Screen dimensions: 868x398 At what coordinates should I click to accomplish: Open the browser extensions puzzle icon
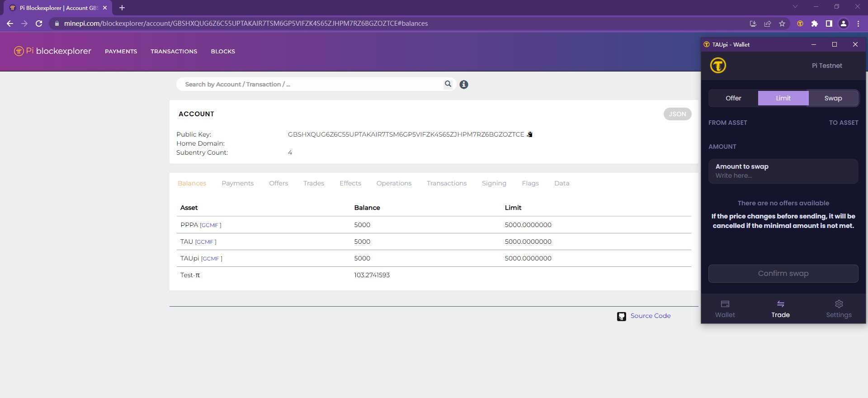pyautogui.click(x=815, y=24)
